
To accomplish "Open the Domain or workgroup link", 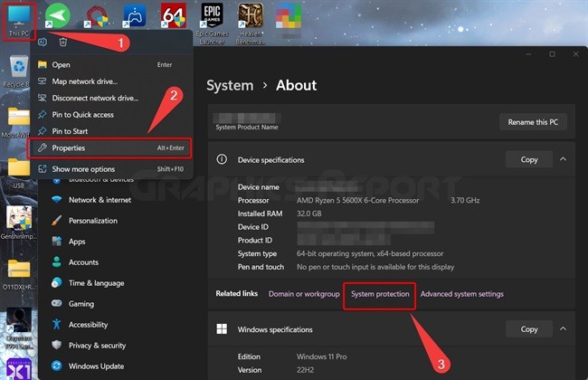I will [x=304, y=294].
